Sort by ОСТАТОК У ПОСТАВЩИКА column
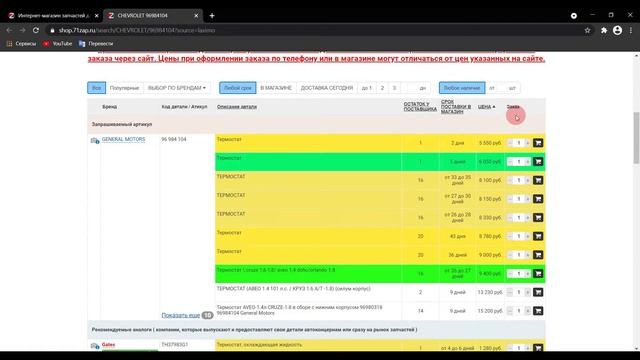The image size is (640, 360). tap(420, 107)
